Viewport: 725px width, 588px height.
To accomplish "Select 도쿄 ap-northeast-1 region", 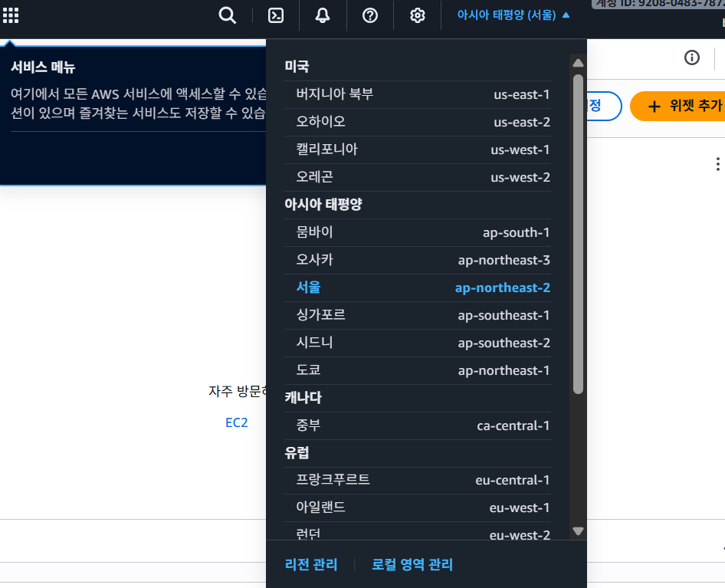I will [x=418, y=370].
